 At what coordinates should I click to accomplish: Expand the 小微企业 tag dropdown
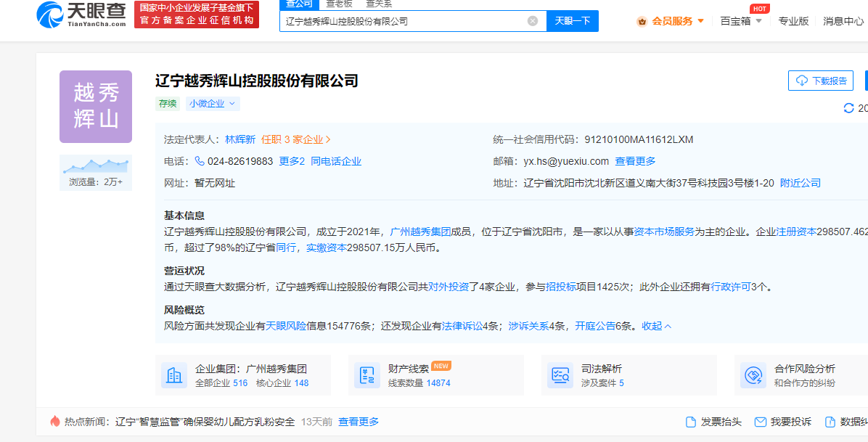point(213,104)
